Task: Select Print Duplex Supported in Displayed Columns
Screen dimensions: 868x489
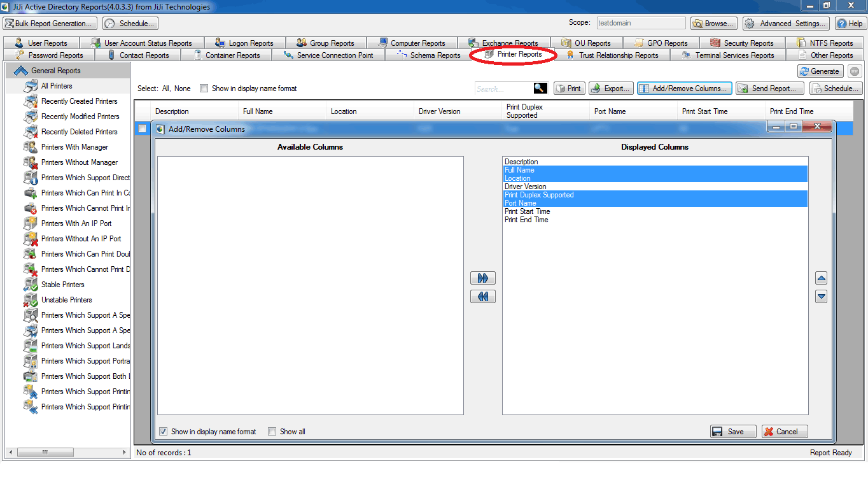Action: click(655, 195)
